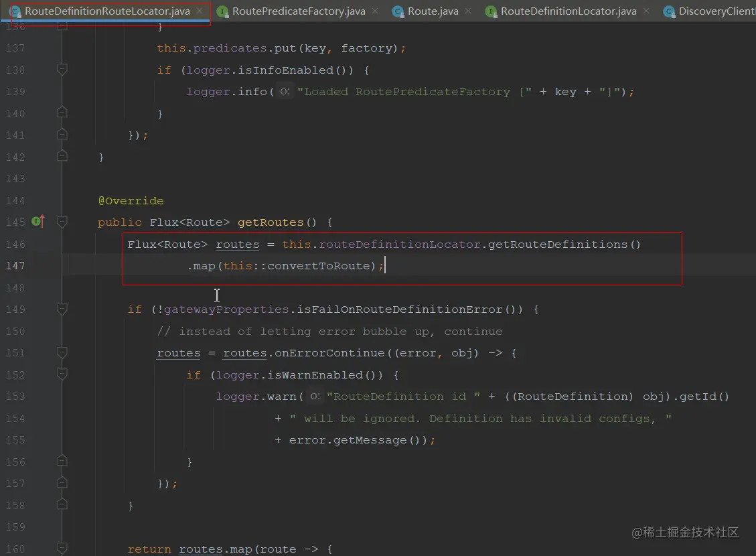Click the @Override annotation
Image resolution: width=756 pixels, height=556 pixels.
[131, 200]
